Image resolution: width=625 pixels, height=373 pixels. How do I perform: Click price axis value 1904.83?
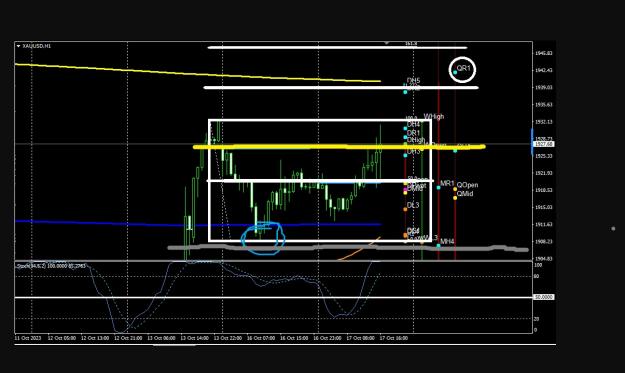point(544,259)
